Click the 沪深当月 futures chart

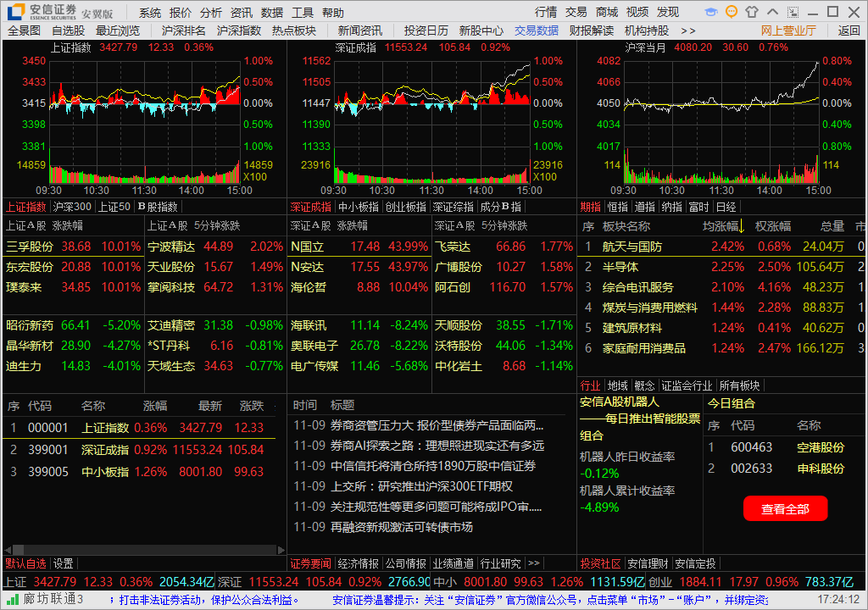[x=721, y=123]
